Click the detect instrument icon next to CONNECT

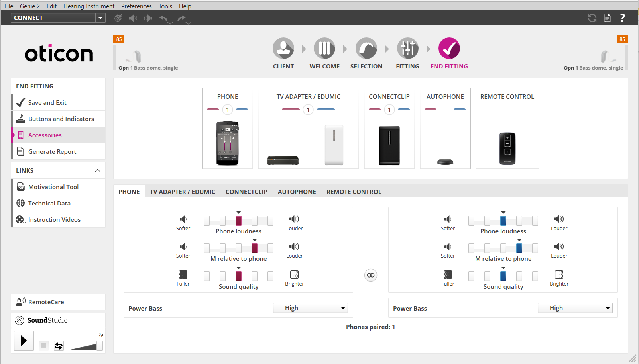[118, 18]
